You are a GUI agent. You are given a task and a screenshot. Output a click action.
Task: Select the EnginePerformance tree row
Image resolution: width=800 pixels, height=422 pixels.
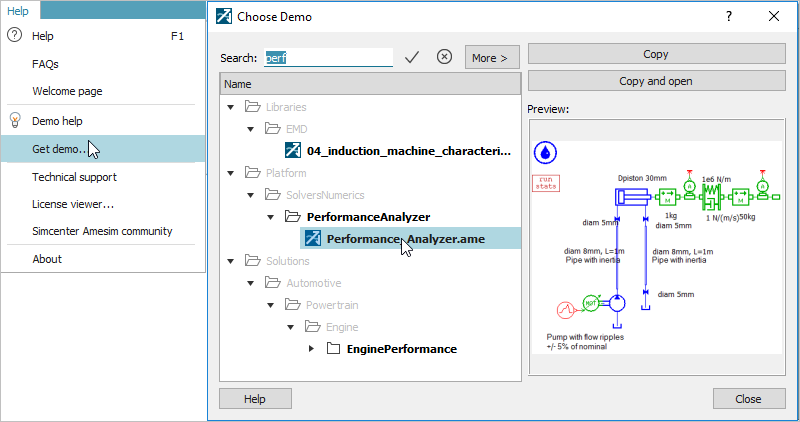402,349
